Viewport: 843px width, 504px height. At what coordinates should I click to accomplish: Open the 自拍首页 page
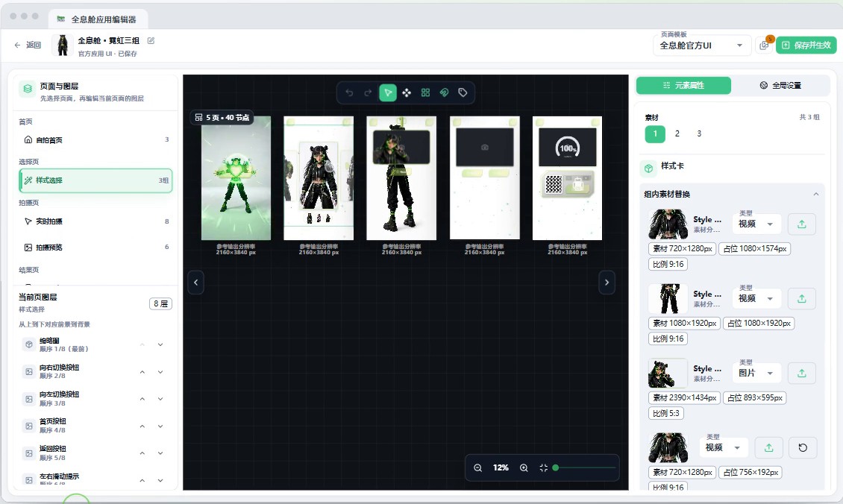tap(95, 139)
